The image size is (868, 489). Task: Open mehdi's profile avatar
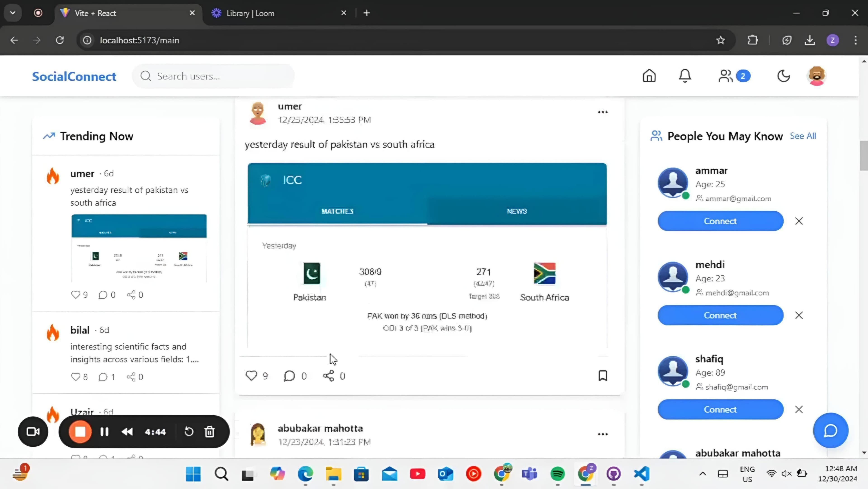[x=673, y=277]
